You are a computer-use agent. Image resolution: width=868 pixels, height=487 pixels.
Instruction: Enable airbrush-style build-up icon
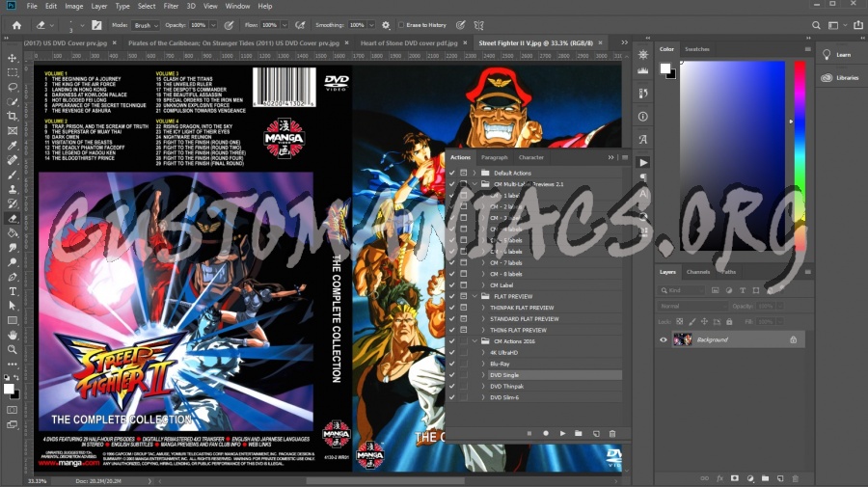click(300, 25)
